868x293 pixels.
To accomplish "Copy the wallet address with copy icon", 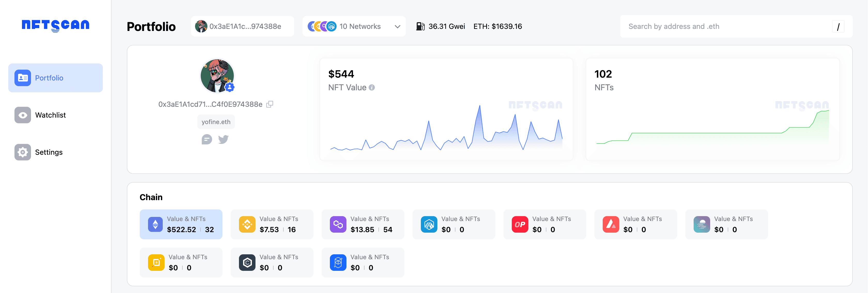I will [x=269, y=104].
